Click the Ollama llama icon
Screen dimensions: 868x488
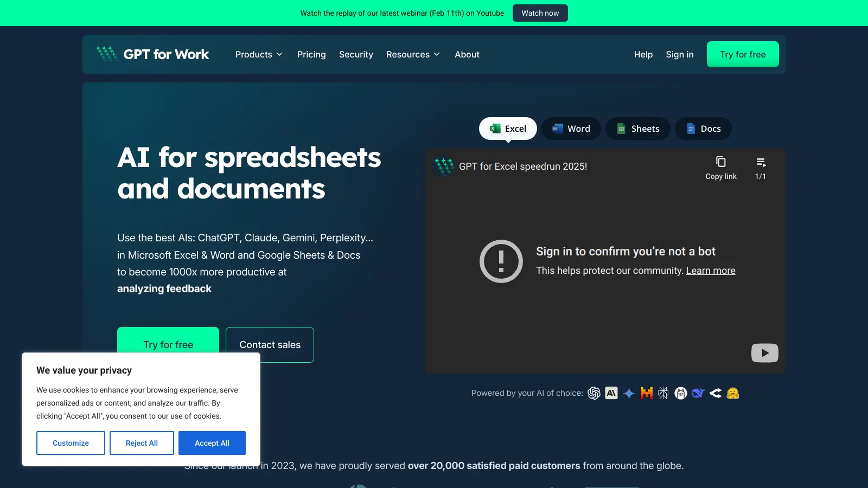[681, 393]
